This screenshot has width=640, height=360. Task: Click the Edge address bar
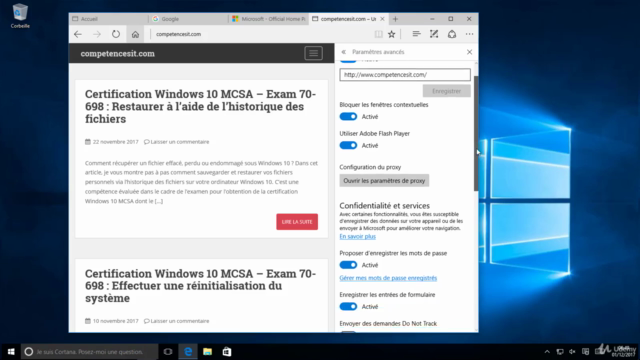[261, 34]
